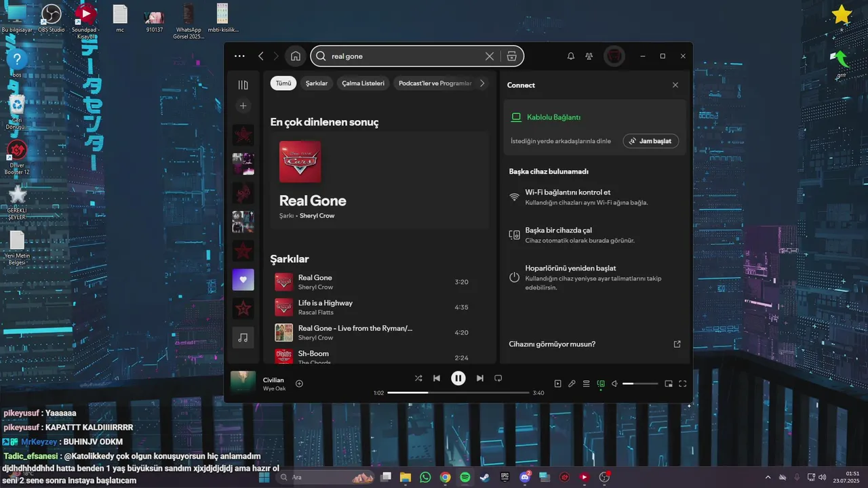Skip to next track

480,378
